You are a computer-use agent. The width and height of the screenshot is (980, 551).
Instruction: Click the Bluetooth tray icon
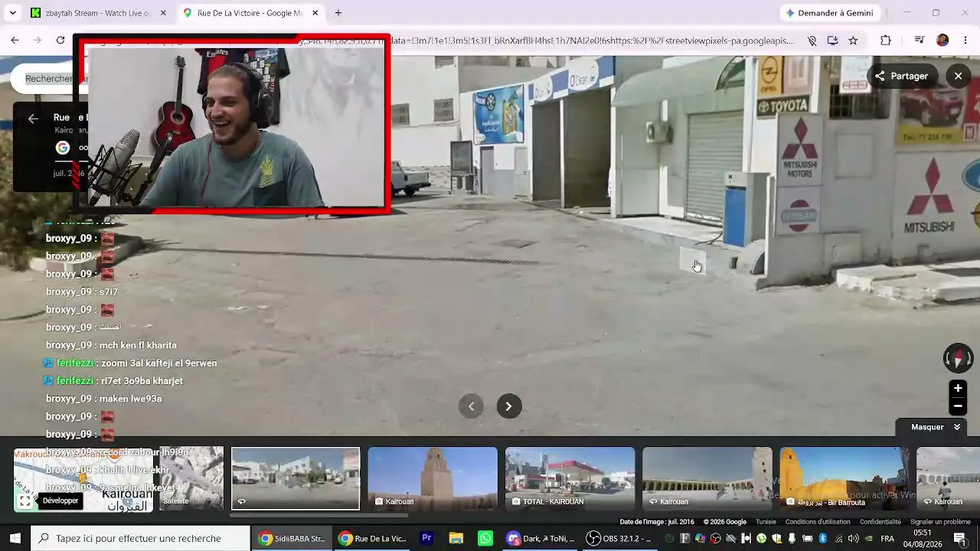[x=823, y=538]
